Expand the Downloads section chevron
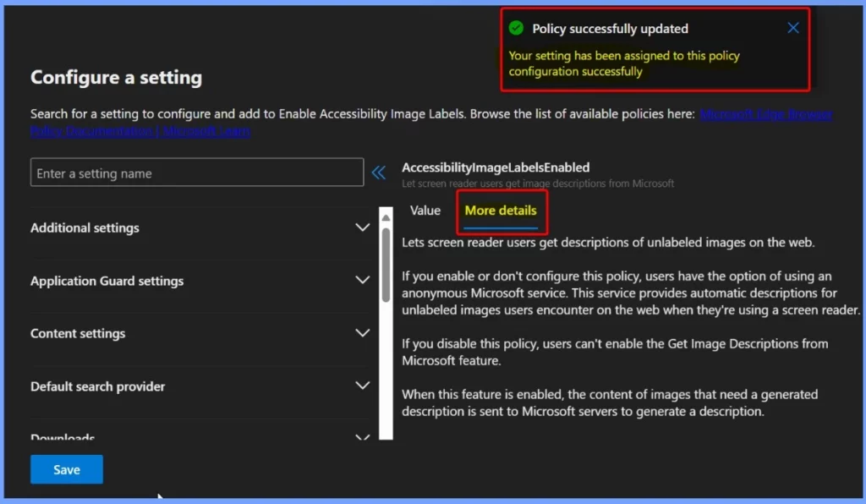Viewport: 866px width, 504px height. point(362,436)
